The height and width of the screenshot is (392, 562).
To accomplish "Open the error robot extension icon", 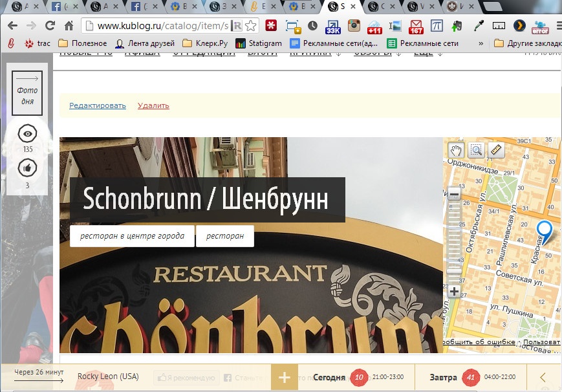I will click(x=540, y=27).
